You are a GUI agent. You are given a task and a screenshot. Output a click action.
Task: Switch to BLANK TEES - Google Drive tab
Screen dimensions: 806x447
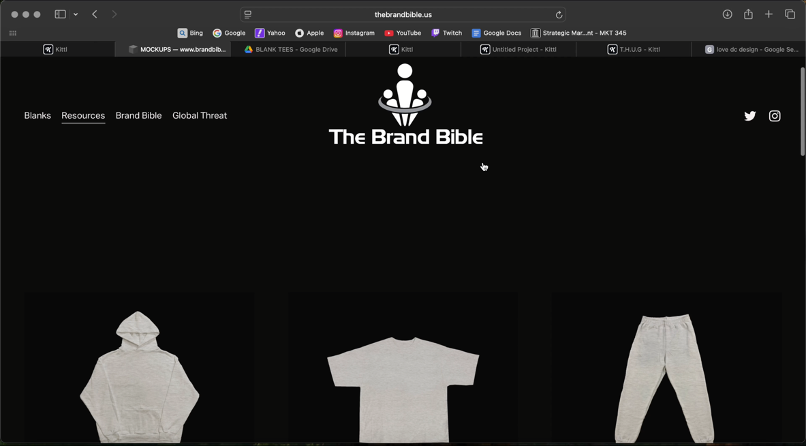pos(288,49)
